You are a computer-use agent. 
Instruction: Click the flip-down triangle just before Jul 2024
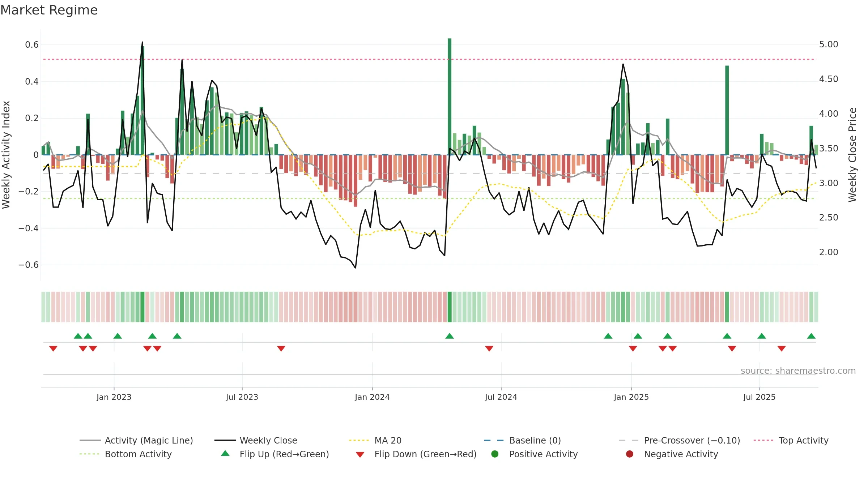coord(489,348)
